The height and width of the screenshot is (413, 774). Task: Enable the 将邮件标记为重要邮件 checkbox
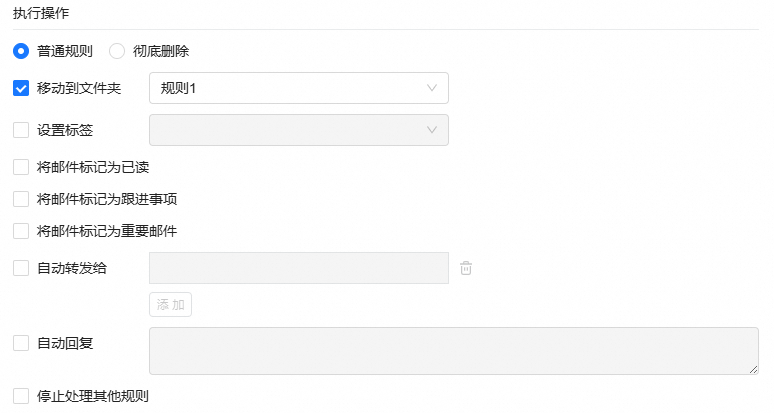coord(21,231)
